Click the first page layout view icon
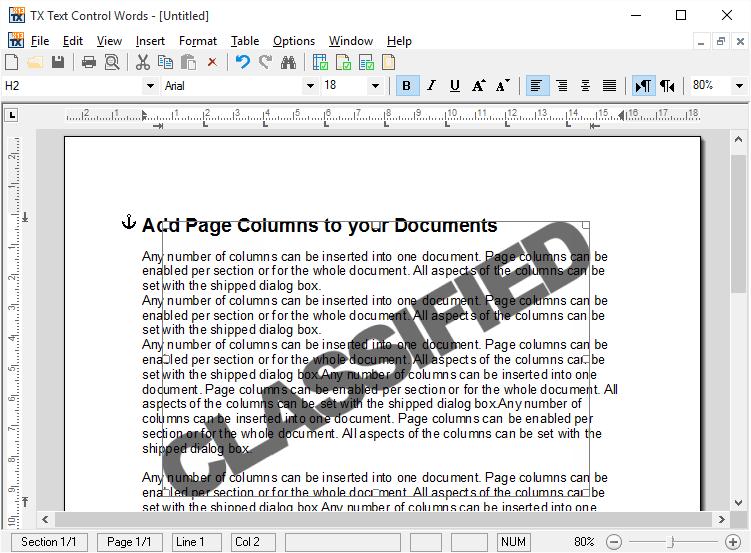This screenshot has width=751, height=553. [320, 62]
